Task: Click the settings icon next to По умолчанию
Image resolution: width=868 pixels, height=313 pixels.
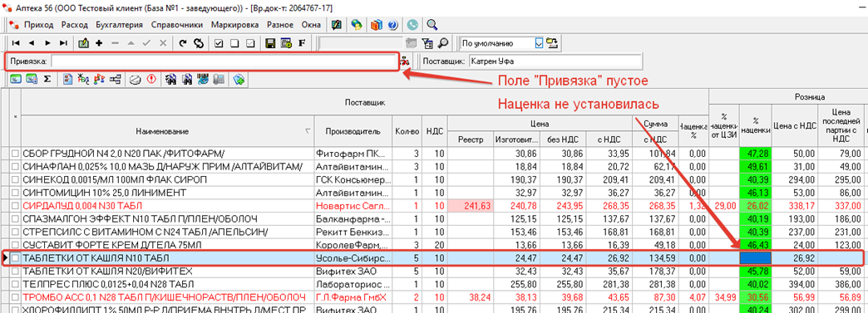Action: point(552,43)
